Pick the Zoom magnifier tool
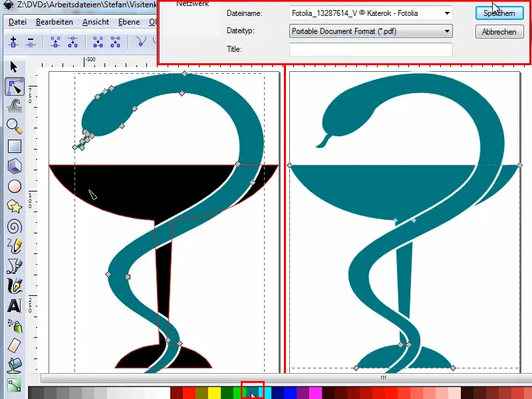Image resolution: width=532 pixels, height=399 pixels. pos(15,126)
